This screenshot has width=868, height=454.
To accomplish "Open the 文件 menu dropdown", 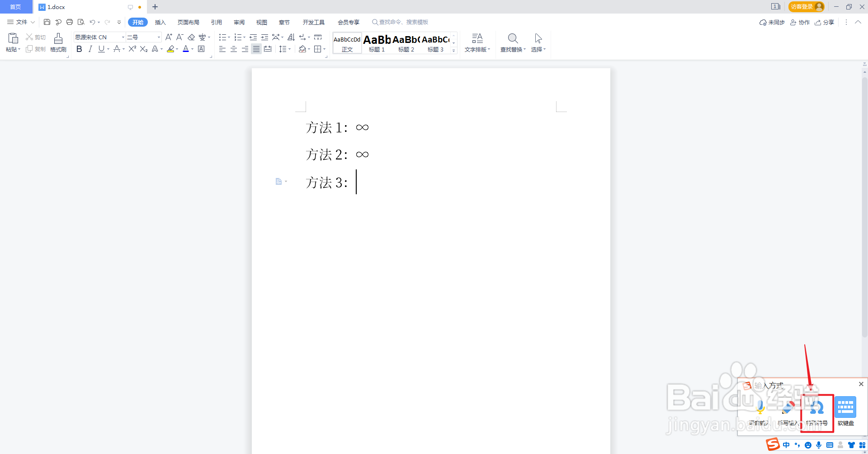I will [21, 22].
